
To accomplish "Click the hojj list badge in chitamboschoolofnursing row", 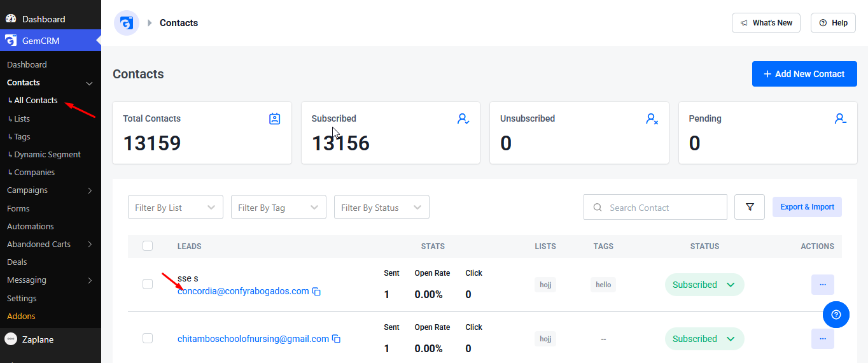I will pyautogui.click(x=545, y=339).
